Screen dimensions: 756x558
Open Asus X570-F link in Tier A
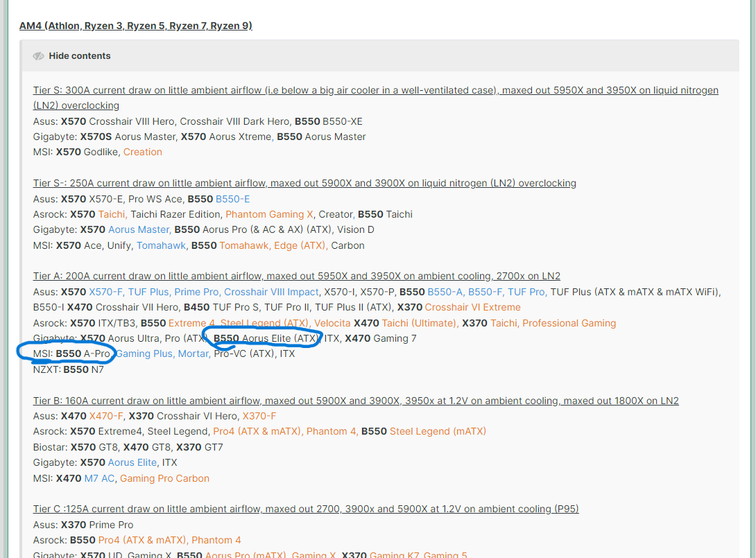click(106, 292)
